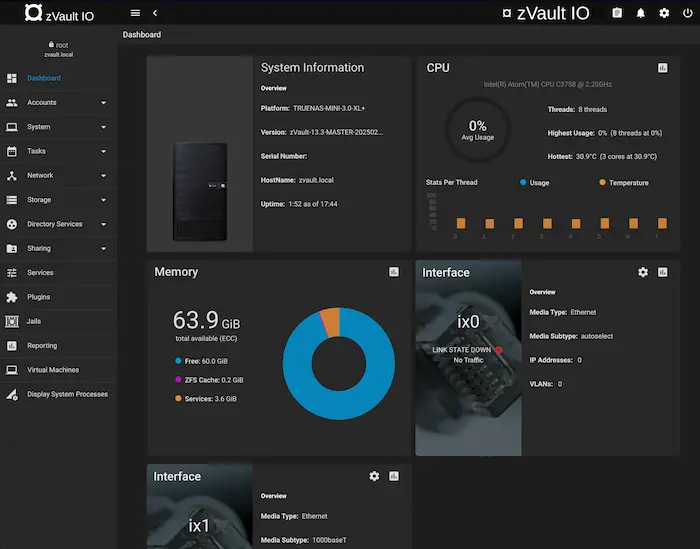
Task: Go to Virtual Machines
Action: pyautogui.click(x=52, y=370)
